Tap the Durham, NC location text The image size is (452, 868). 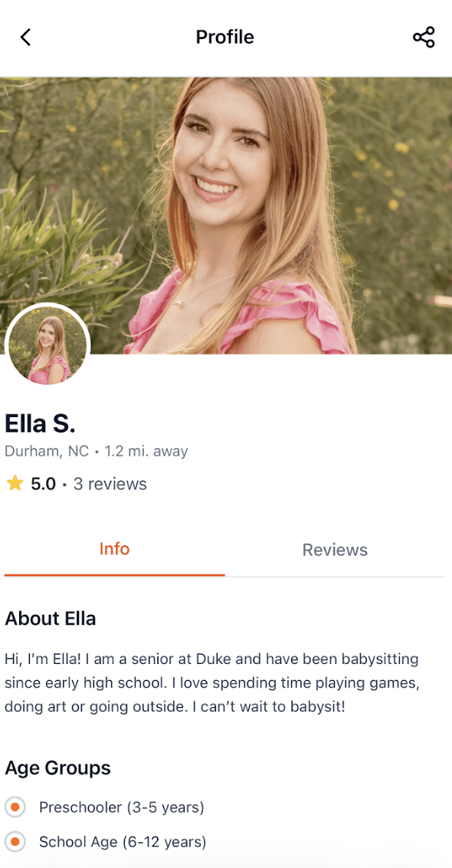47,451
